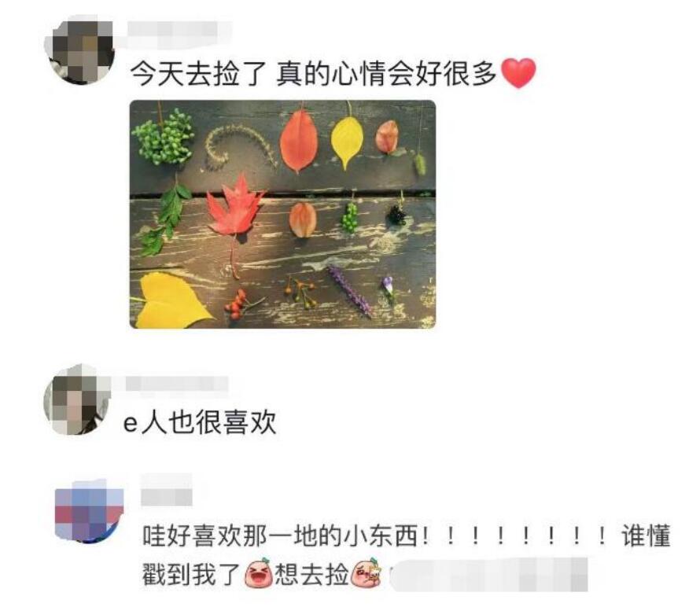
Task: Select the comment starting "哇好喜欢那一地的小东西"
Action: pyautogui.click(x=407, y=554)
